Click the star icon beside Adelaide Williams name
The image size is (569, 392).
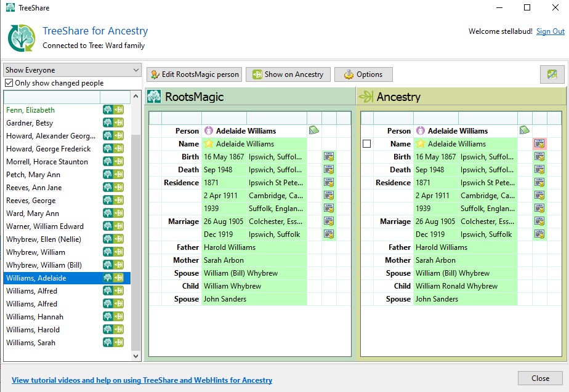pos(209,143)
